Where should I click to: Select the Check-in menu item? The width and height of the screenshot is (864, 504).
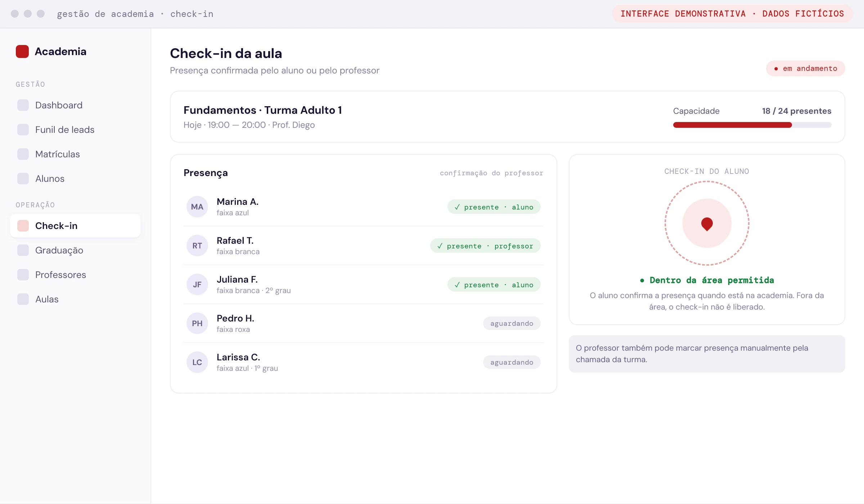pos(75,226)
